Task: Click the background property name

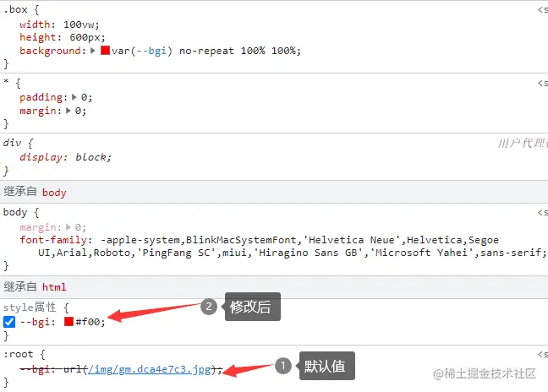Action: [x=51, y=51]
